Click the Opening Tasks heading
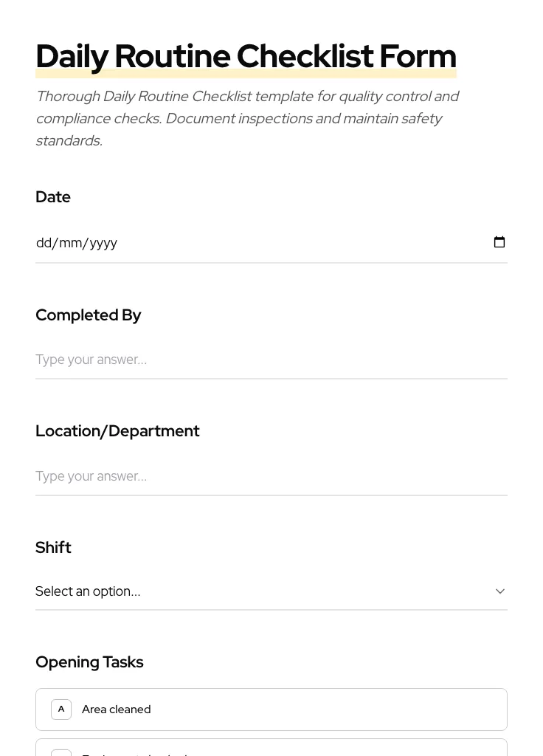543x756 pixels. point(89,661)
